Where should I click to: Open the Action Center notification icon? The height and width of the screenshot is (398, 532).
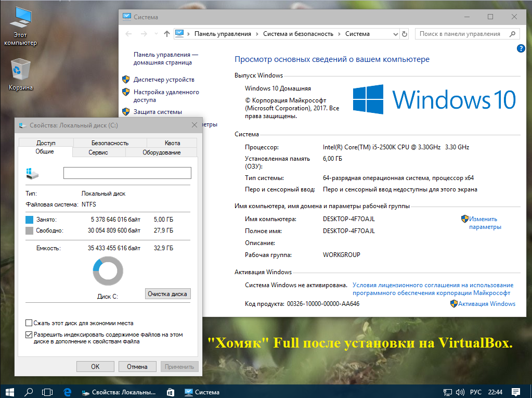coord(516,392)
